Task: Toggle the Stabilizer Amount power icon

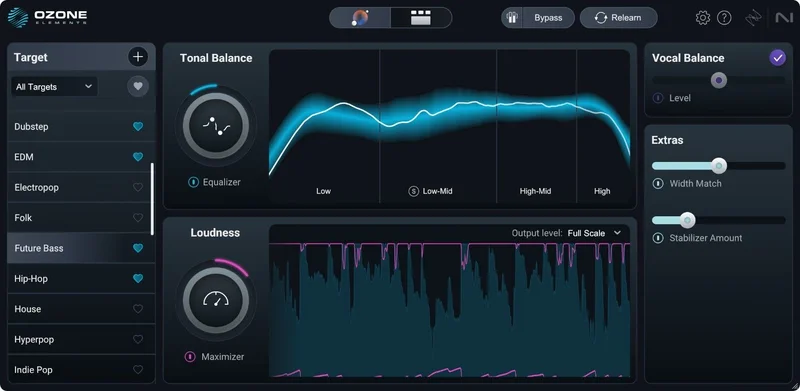Action: pos(658,238)
